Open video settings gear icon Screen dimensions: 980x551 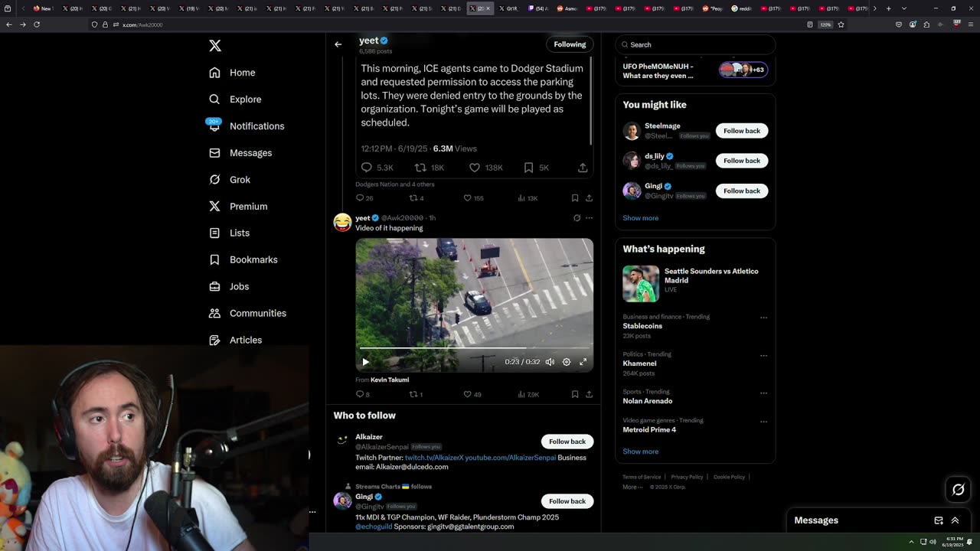click(x=567, y=362)
